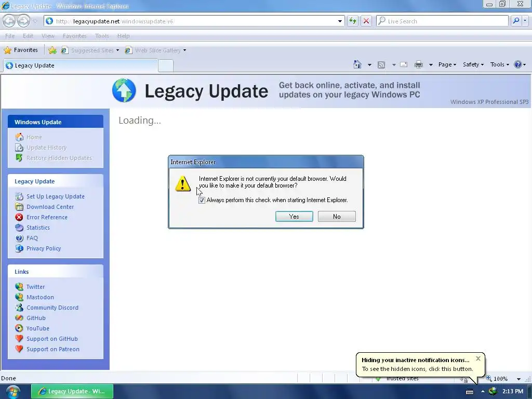Image resolution: width=532 pixels, height=399 pixels.
Task: Open the zoom level dropdown arrow
Action: [x=519, y=379]
